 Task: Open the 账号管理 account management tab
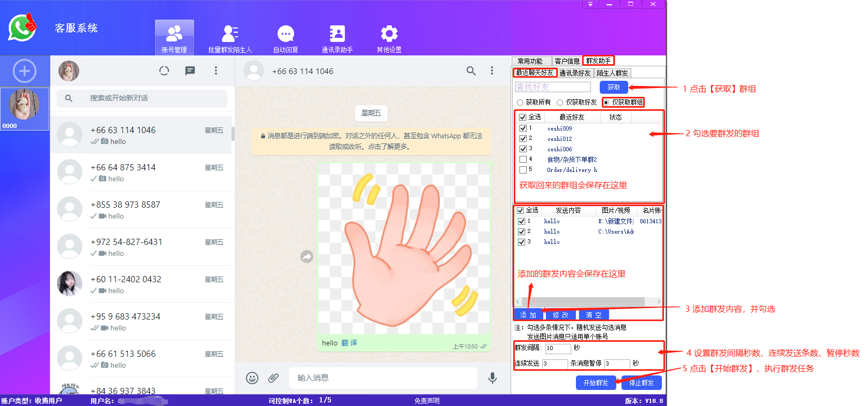[x=175, y=37]
